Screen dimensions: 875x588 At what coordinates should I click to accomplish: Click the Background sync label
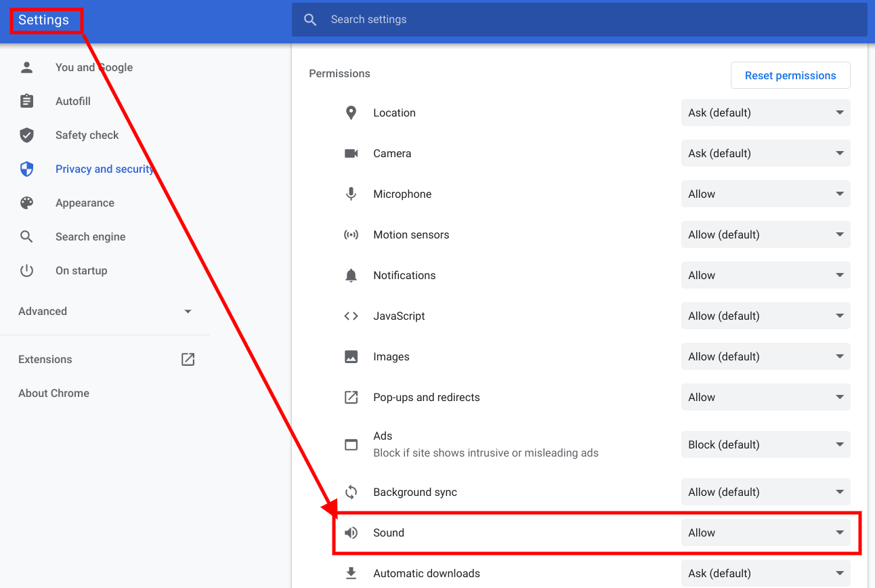415,492
